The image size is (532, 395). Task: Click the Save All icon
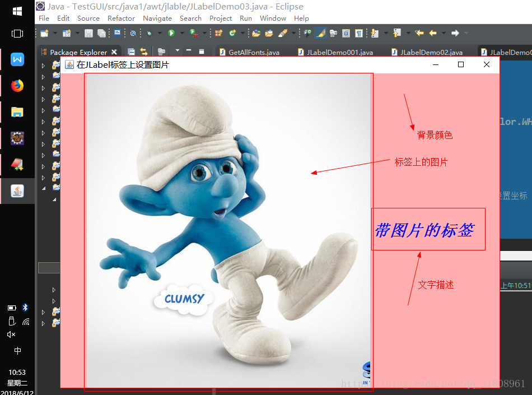tap(101, 33)
